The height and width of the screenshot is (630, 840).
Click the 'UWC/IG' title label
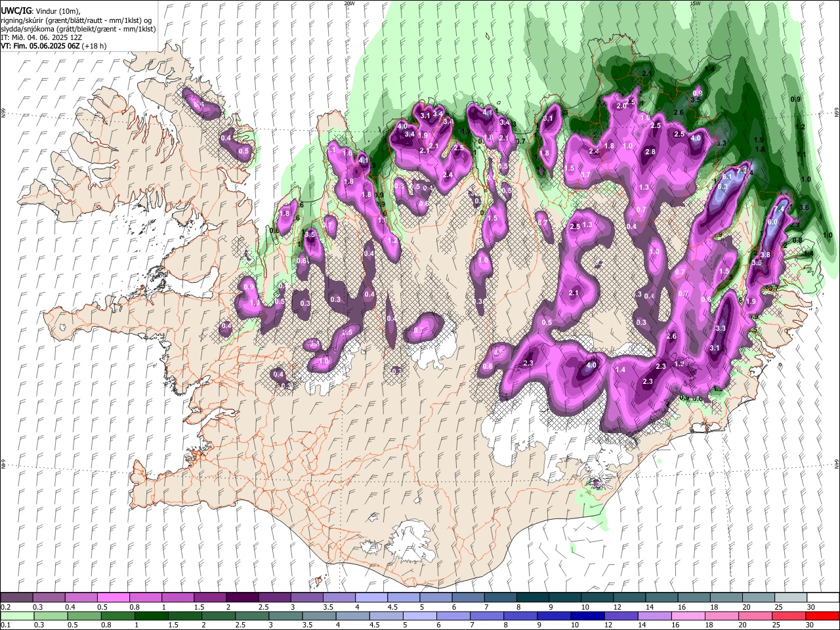pyautogui.click(x=15, y=11)
